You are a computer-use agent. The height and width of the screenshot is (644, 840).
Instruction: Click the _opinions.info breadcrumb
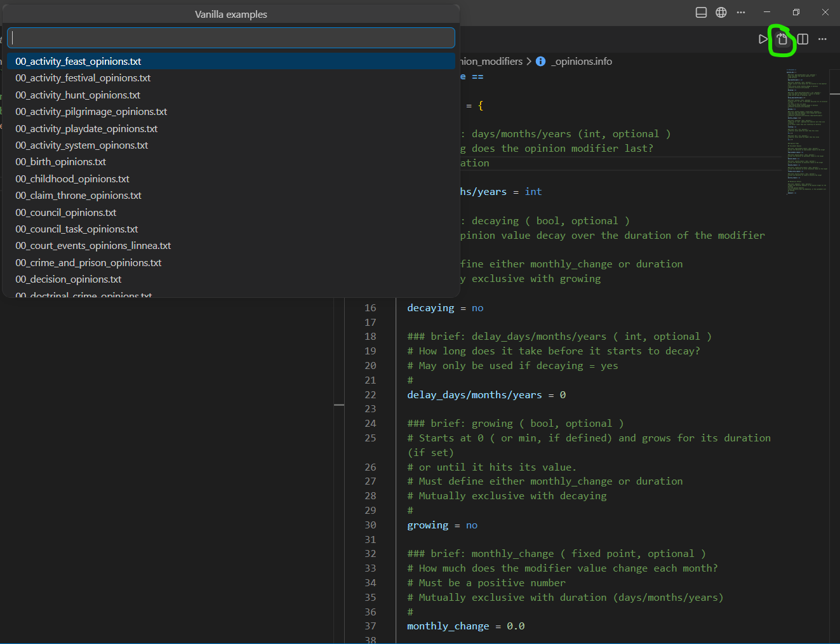coord(582,62)
